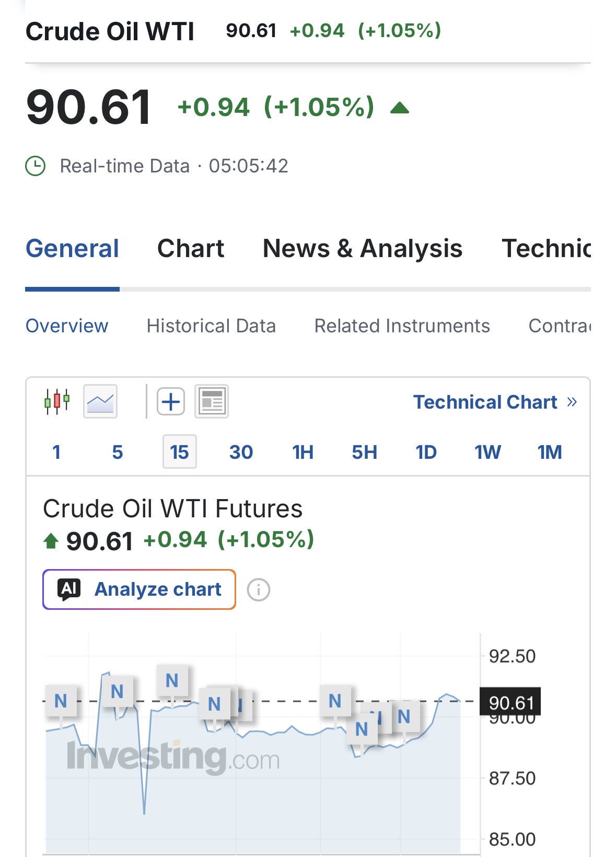Viewport: 616px width, 857px height.
Task: Click the info icon beside Analyze chart
Action: point(259,590)
